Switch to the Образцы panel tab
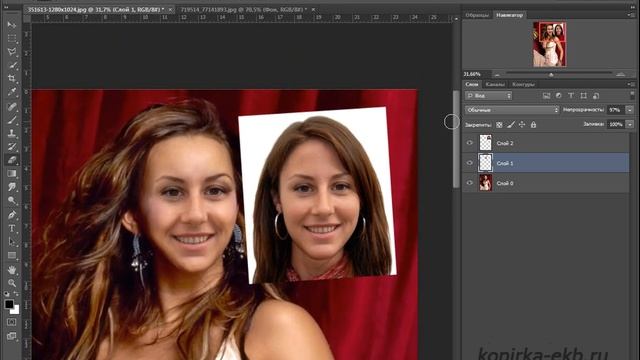Screen dimensions: 640x360 (x=477, y=15)
